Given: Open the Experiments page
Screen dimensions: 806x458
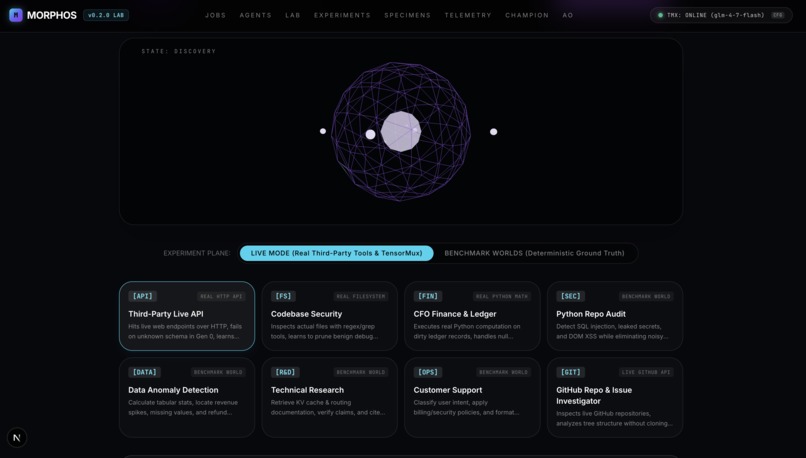Looking at the screenshot, I should 342,15.
